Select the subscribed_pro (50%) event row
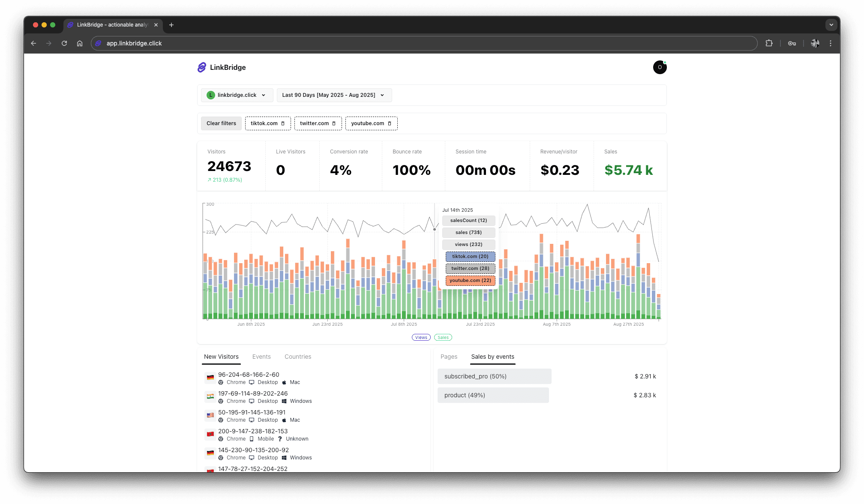Image resolution: width=864 pixels, height=504 pixels. pos(494,376)
